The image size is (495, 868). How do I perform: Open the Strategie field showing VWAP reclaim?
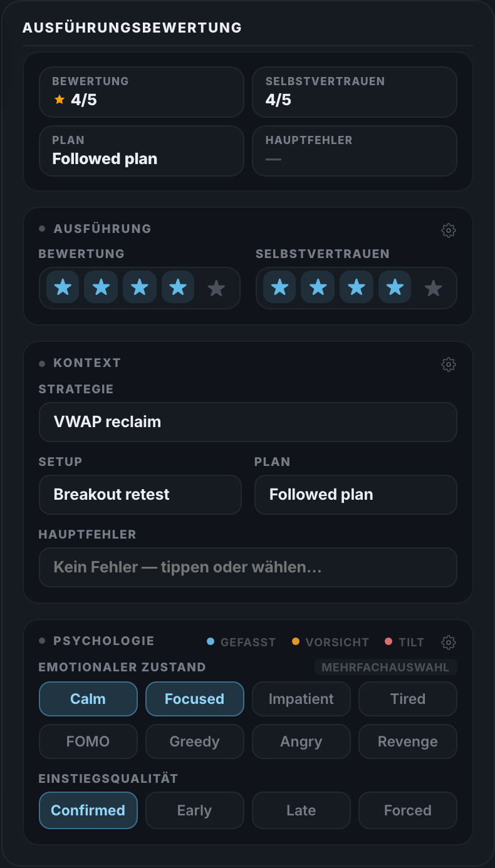point(248,422)
